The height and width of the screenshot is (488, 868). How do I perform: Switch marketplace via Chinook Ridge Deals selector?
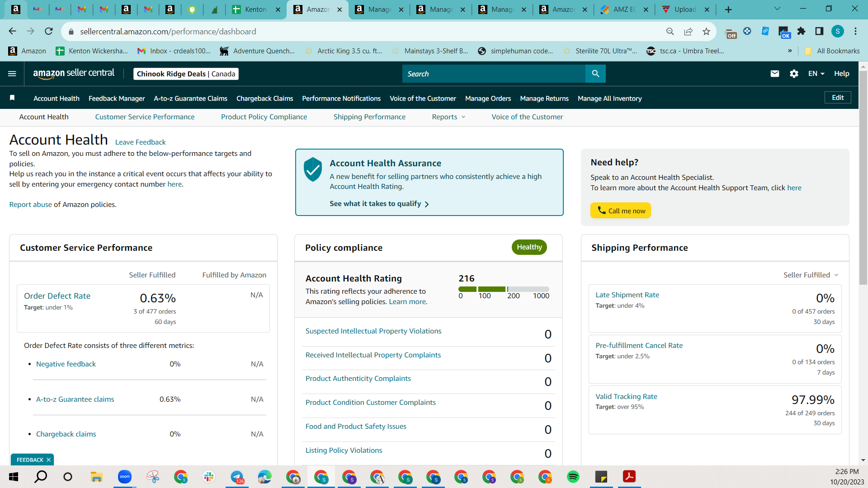pos(186,74)
